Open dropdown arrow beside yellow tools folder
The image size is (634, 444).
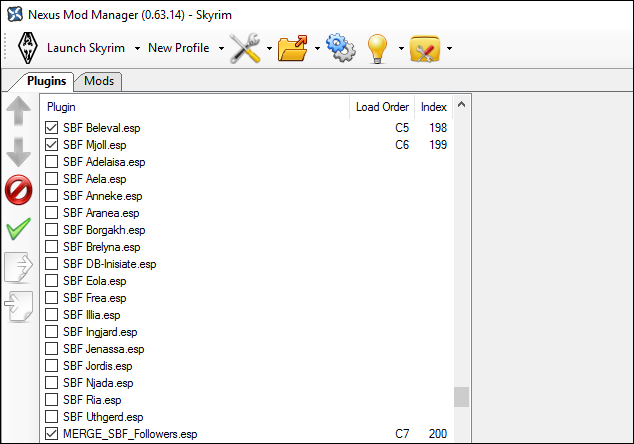click(449, 49)
